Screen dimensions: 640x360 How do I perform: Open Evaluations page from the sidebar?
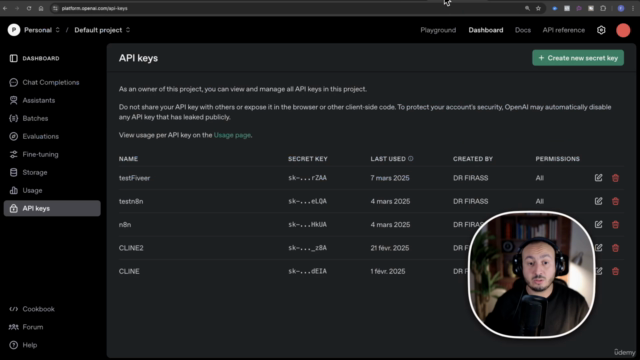(x=34, y=136)
